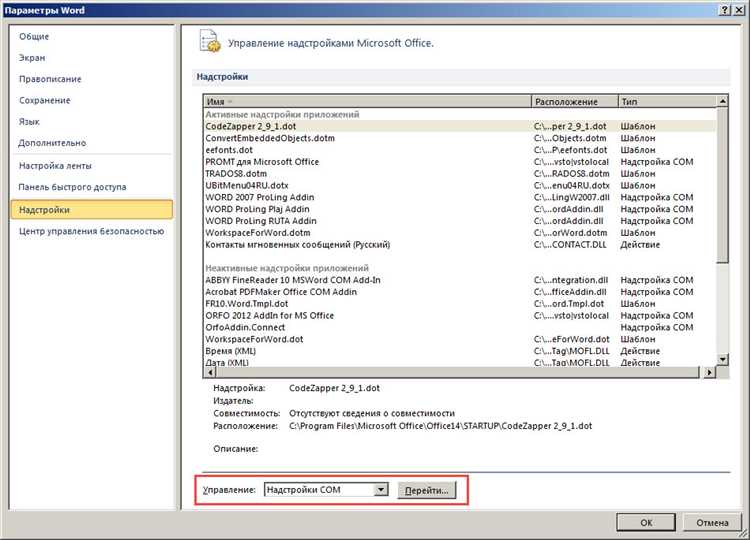Click the Отмена button

(712, 522)
